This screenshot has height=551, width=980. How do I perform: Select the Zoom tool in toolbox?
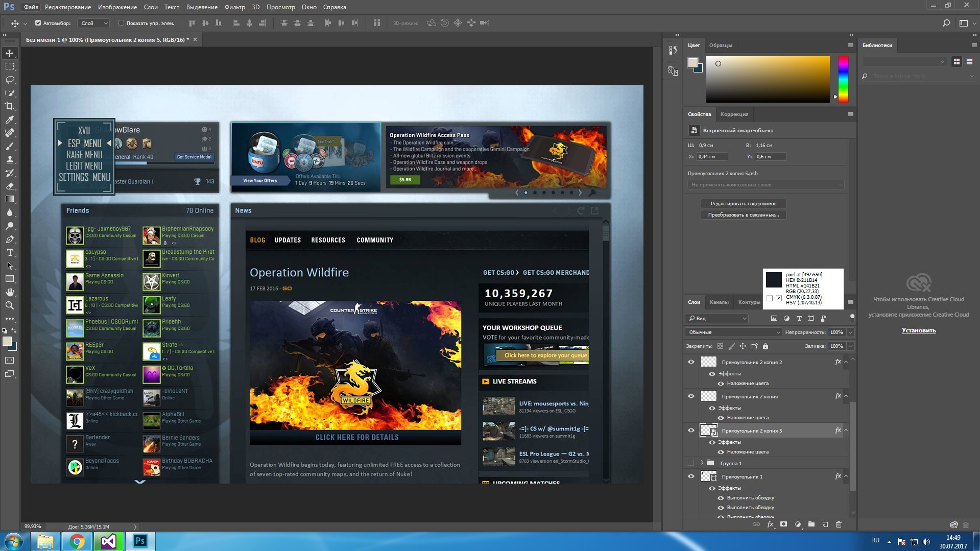pos(10,305)
